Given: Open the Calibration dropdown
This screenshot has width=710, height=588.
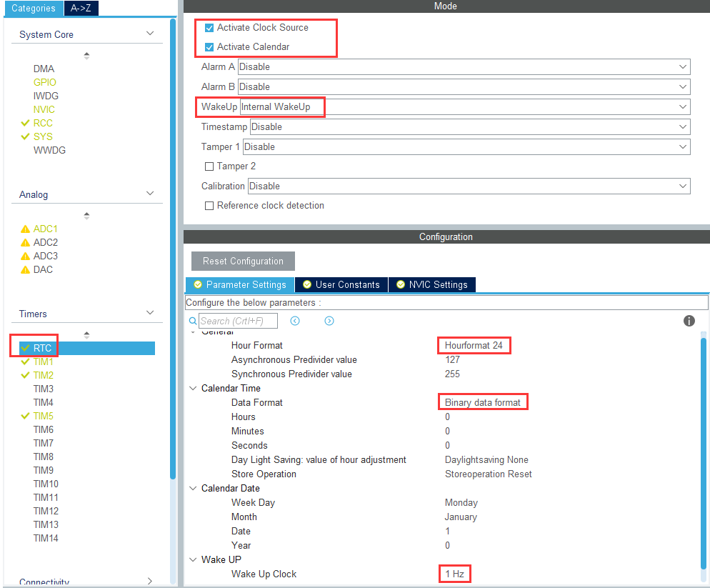Looking at the screenshot, I should point(469,186).
